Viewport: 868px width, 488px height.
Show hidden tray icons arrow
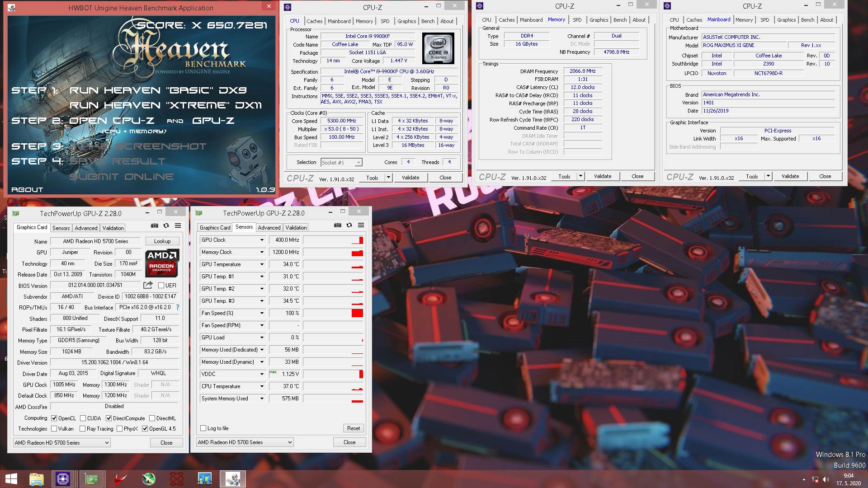(804, 479)
